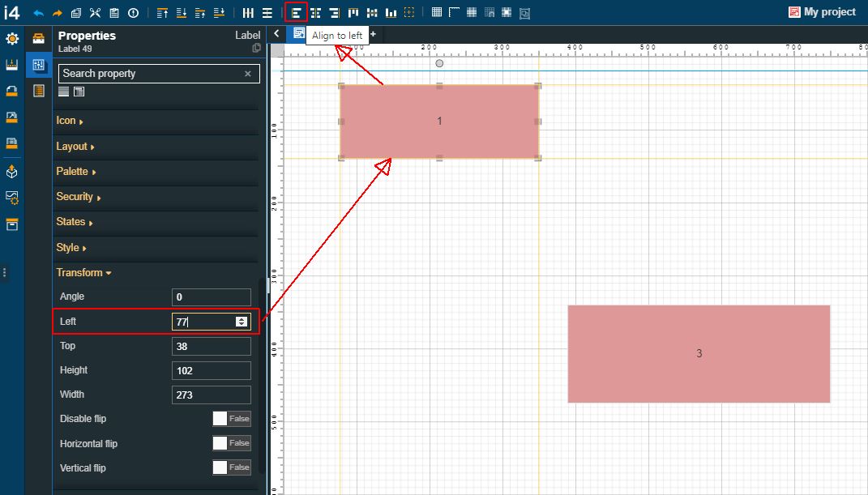Screen dimensions: 868x495
Task: Click the Width input field
Action: click(212, 395)
